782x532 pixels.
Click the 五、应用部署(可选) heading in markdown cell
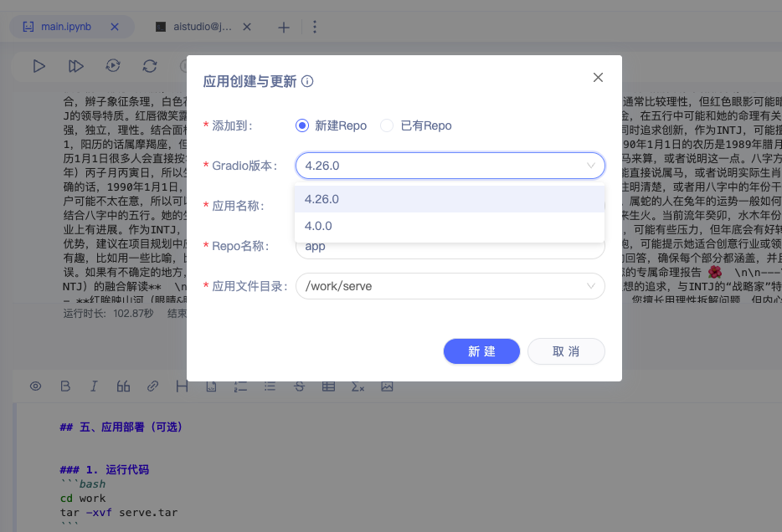121,427
